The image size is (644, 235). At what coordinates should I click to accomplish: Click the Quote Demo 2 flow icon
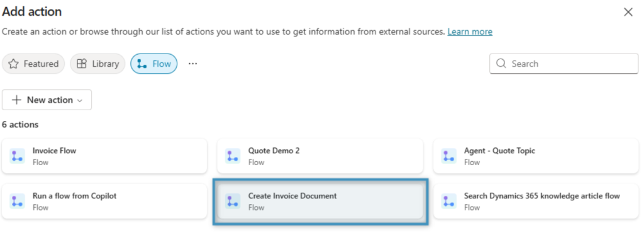233,156
